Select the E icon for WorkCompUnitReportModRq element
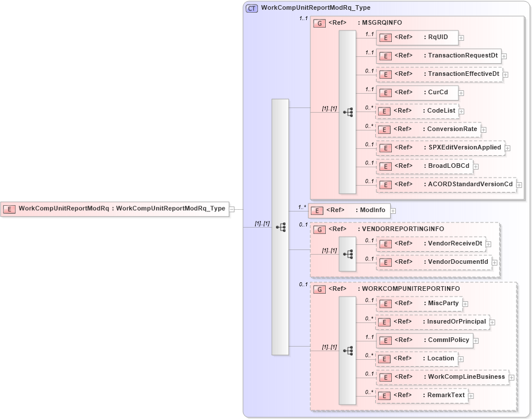Viewport: 532px width, 419px height. pos(8,209)
